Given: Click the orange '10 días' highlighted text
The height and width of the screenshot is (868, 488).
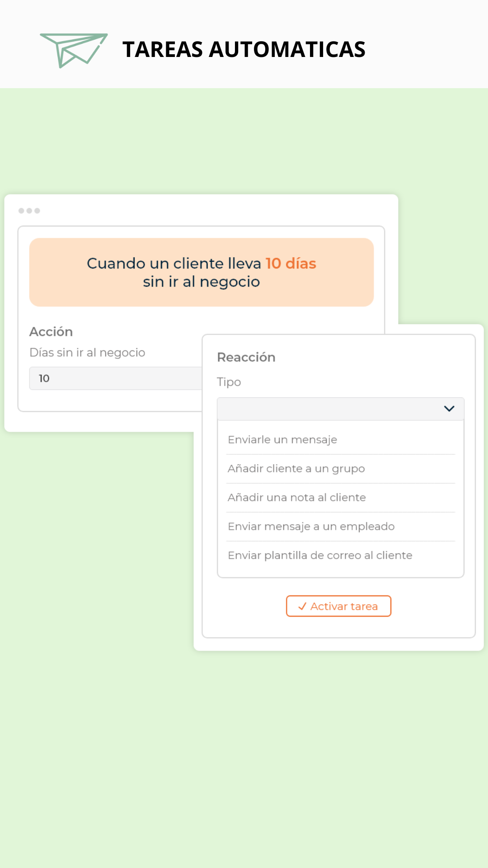Looking at the screenshot, I should click(291, 263).
